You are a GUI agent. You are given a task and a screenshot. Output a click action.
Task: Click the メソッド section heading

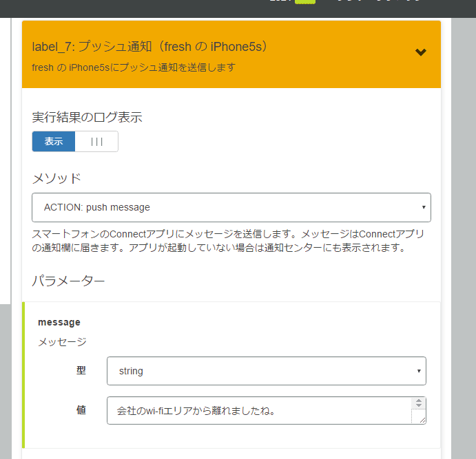point(56,178)
